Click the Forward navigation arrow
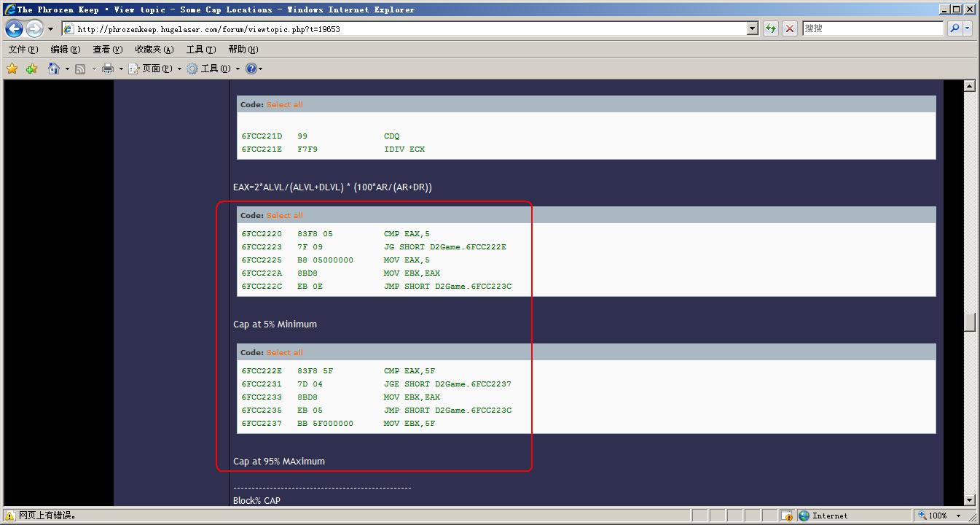 tap(34, 28)
